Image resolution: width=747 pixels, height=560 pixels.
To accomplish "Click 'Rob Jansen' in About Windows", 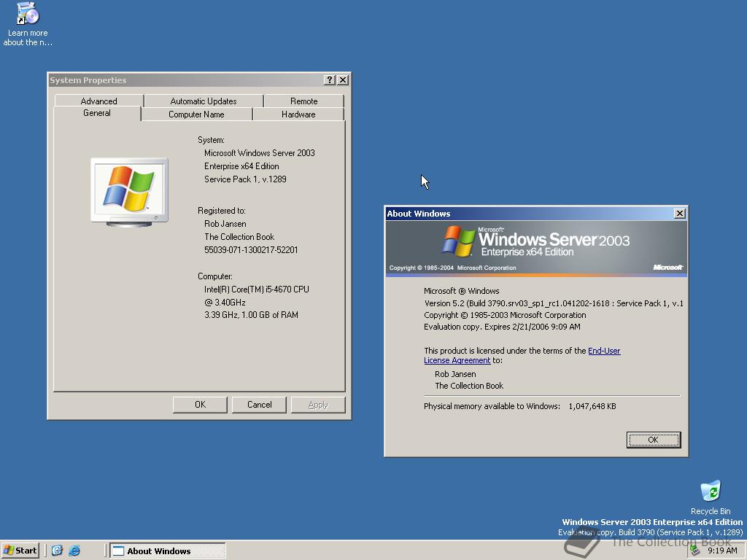I will coord(455,374).
